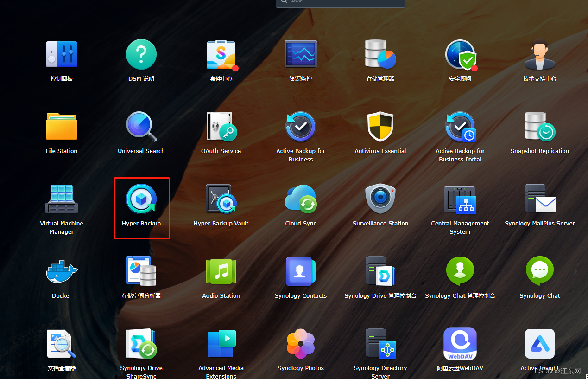Open 文档查看器 document viewer
The width and height of the screenshot is (588, 379).
(62, 344)
